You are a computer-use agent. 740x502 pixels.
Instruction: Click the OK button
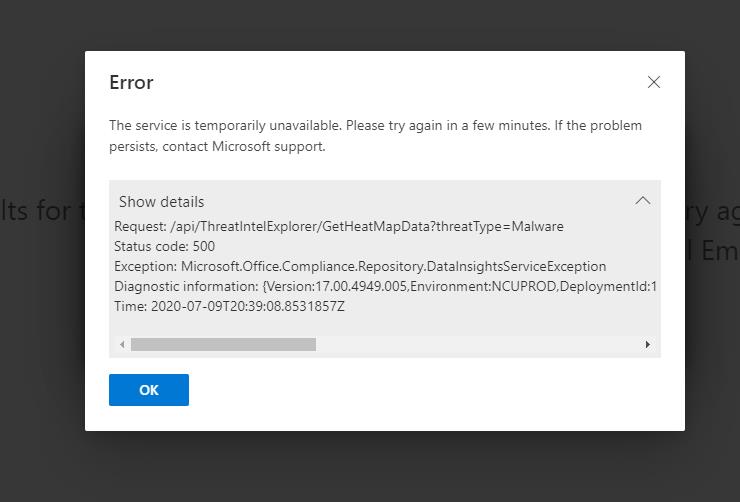click(149, 390)
